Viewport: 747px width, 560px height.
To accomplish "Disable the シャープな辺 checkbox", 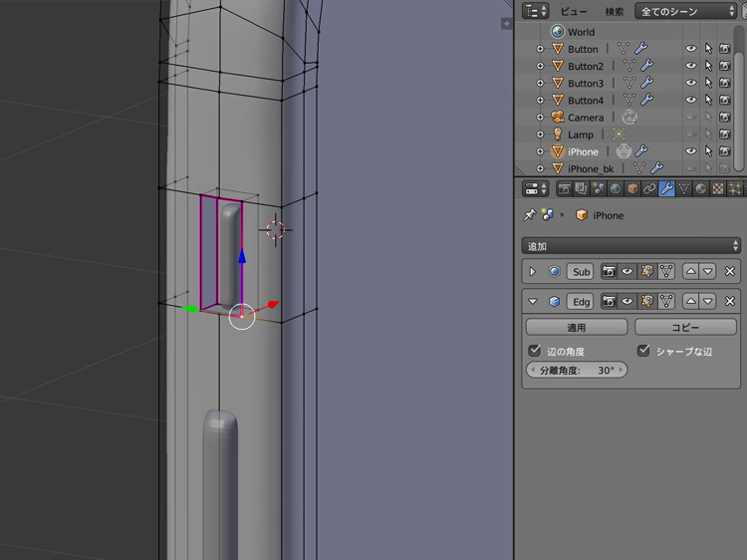I will coord(643,351).
